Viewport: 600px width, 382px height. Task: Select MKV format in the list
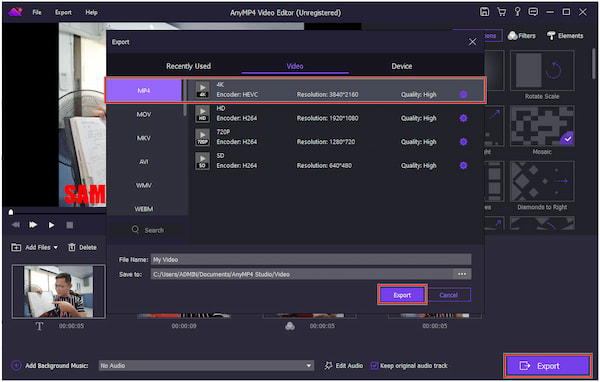coord(144,138)
